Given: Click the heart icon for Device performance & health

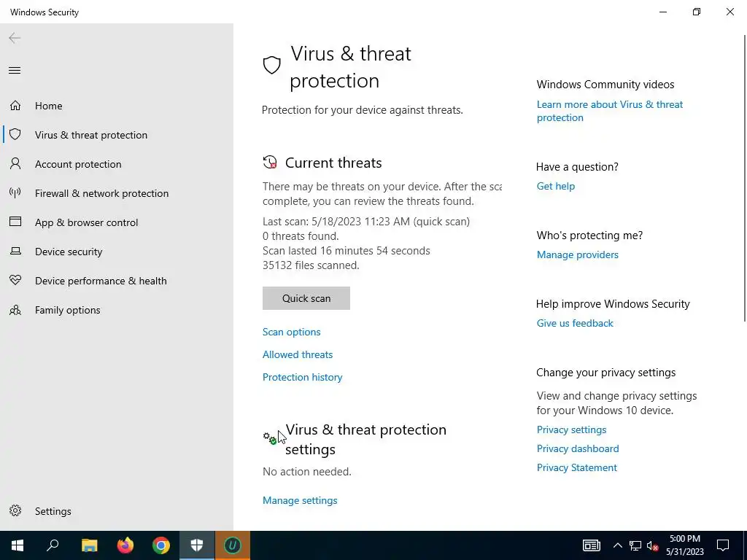Looking at the screenshot, I should (x=15, y=280).
